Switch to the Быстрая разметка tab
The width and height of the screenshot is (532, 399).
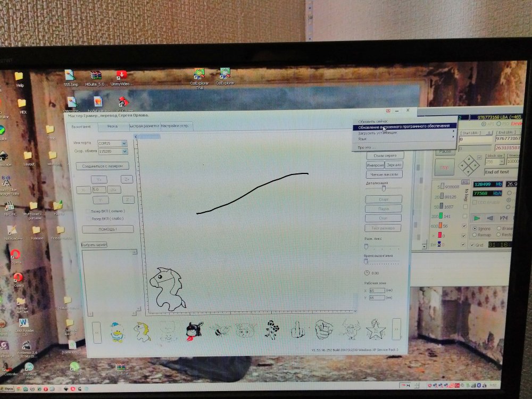145,126
